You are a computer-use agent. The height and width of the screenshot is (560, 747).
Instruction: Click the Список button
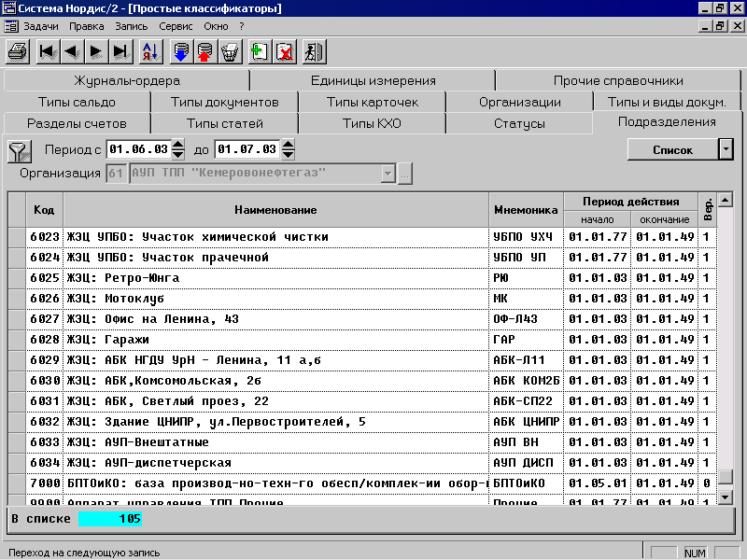point(672,150)
